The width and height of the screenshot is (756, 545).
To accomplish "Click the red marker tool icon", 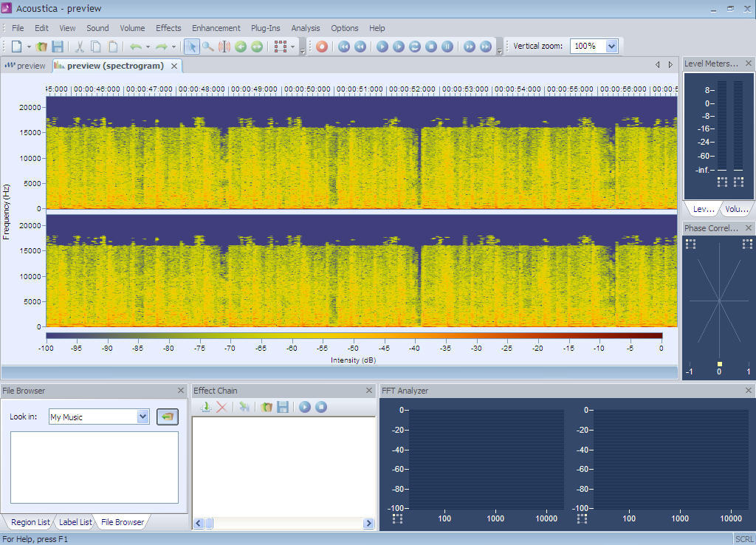I will (224, 47).
